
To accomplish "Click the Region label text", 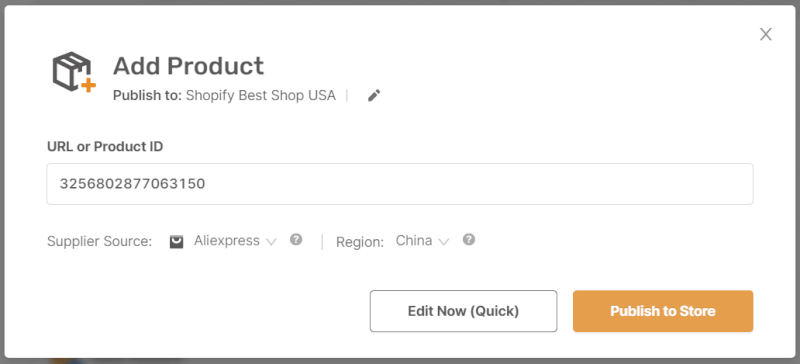I will tap(360, 242).
